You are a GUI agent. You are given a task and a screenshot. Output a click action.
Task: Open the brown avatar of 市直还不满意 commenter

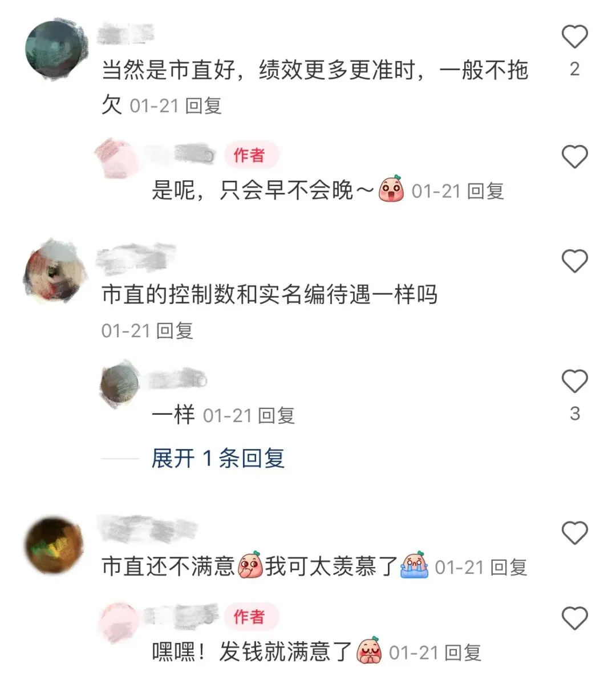55,546
